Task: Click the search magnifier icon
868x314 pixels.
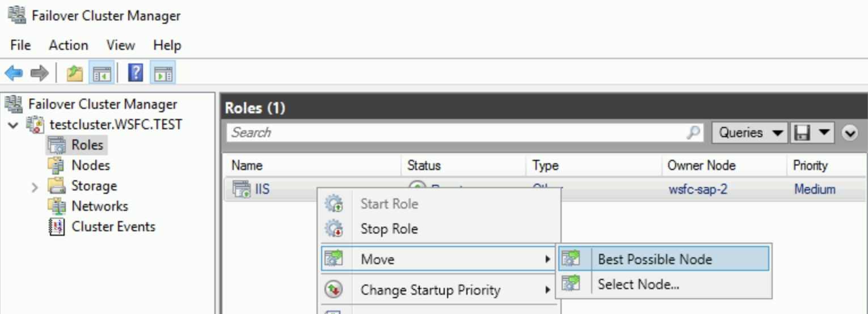Action: pos(693,133)
